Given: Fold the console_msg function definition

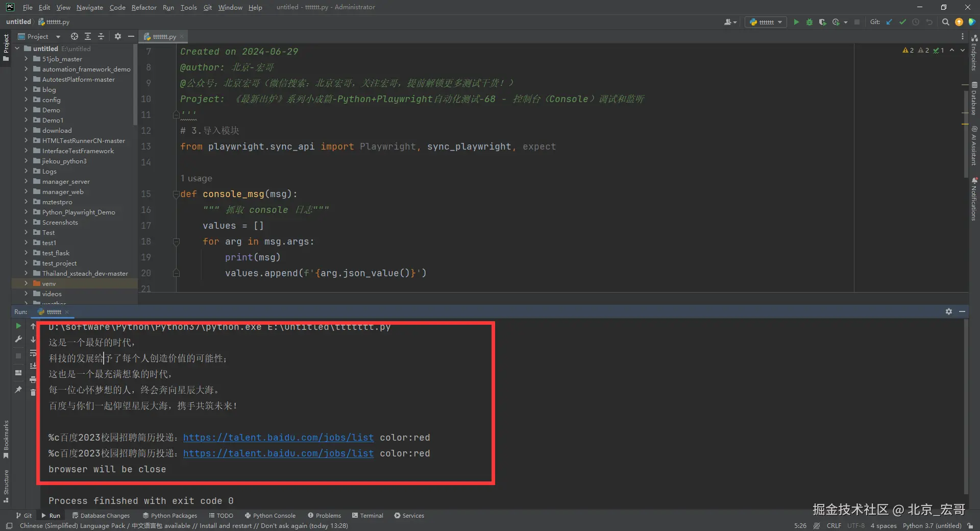Looking at the screenshot, I should click(x=176, y=194).
